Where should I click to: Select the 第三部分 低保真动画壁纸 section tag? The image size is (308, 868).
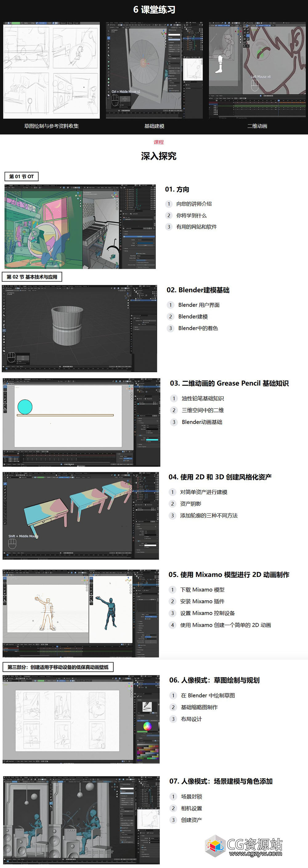click(x=58, y=667)
